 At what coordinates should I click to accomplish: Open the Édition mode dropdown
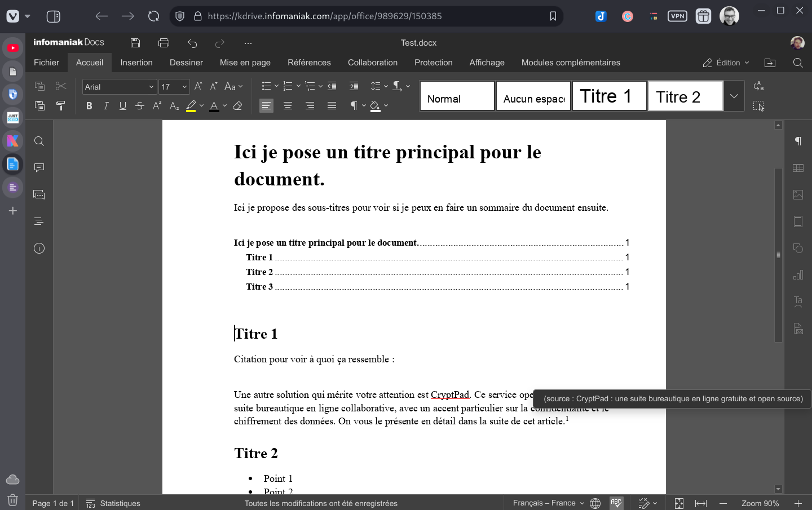[726, 63]
